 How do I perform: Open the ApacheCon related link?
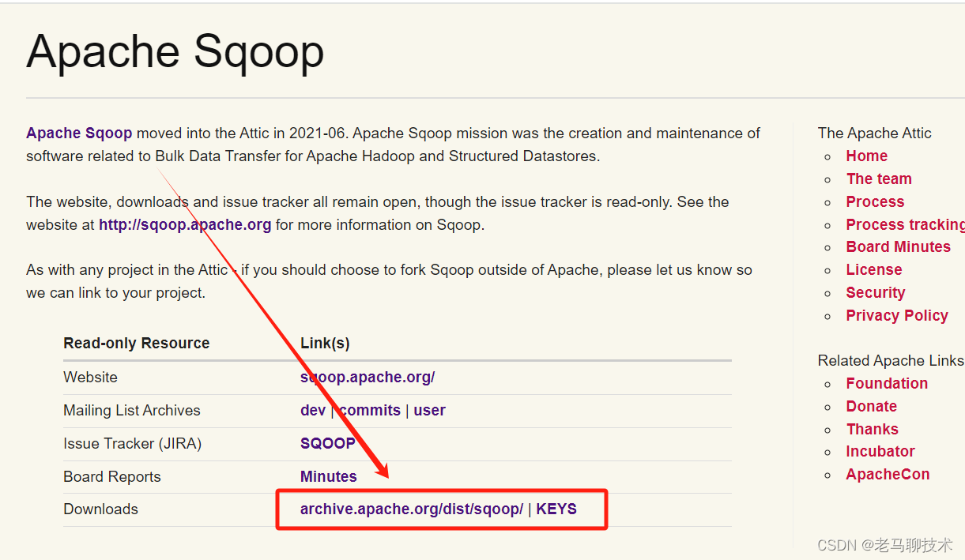pyautogui.click(x=888, y=474)
